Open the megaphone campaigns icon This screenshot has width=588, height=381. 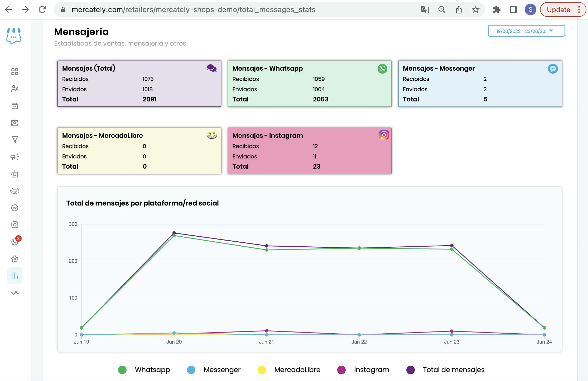tap(15, 157)
